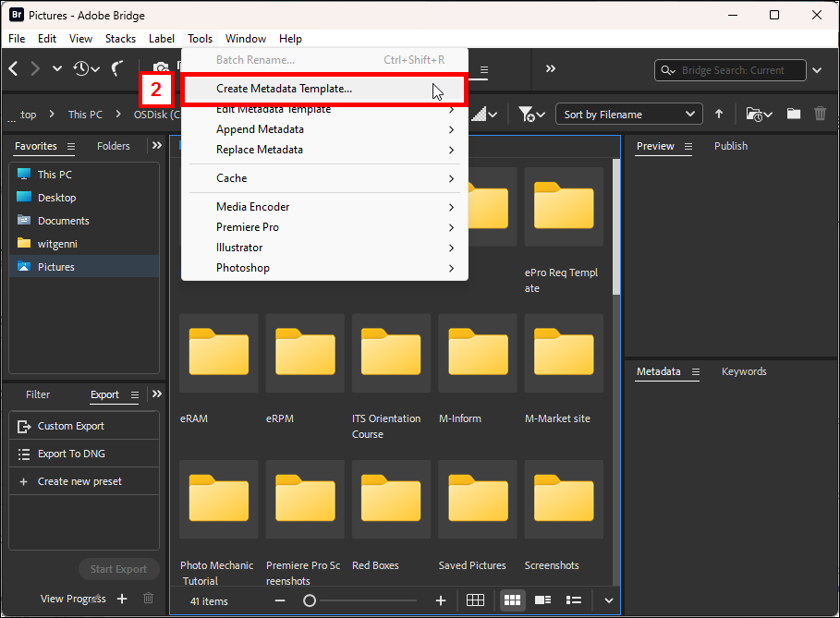Switch to the Keywords tab
This screenshot has width=840, height=618.
tap(744, 371)
